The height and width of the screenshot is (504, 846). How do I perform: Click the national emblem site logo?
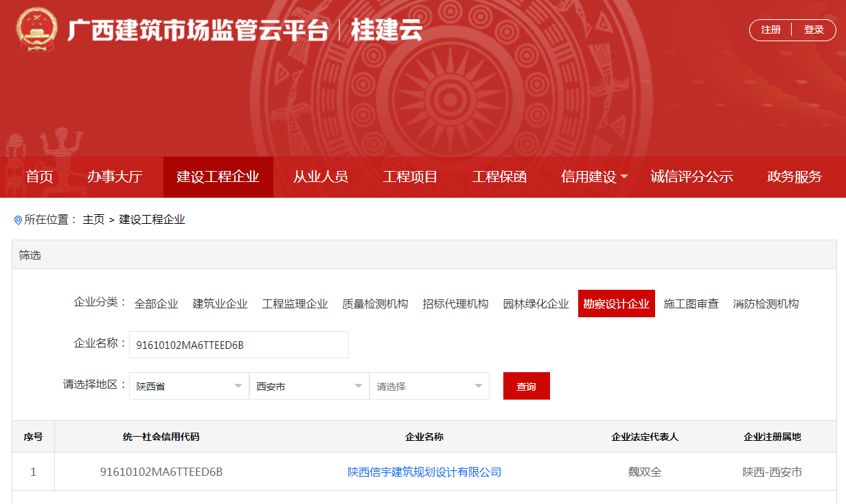pyautogui.click(x=36, y=29)
